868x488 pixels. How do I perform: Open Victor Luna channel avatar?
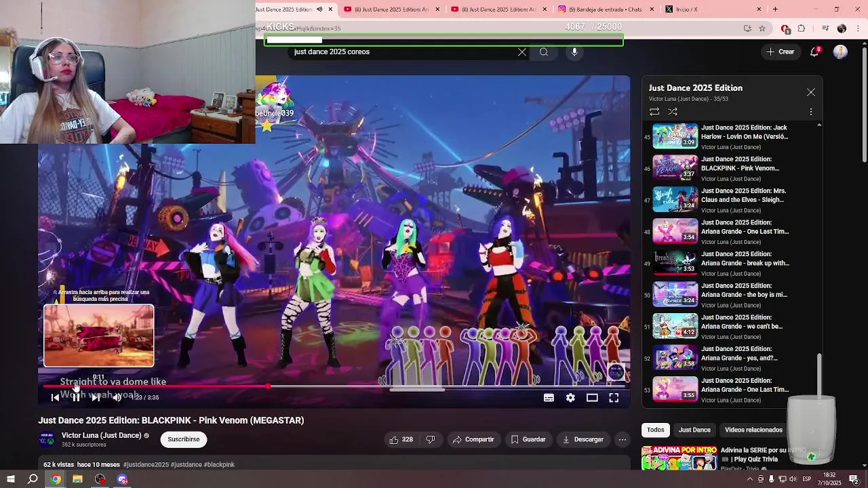pyautogui.click(x=47, y=439)
